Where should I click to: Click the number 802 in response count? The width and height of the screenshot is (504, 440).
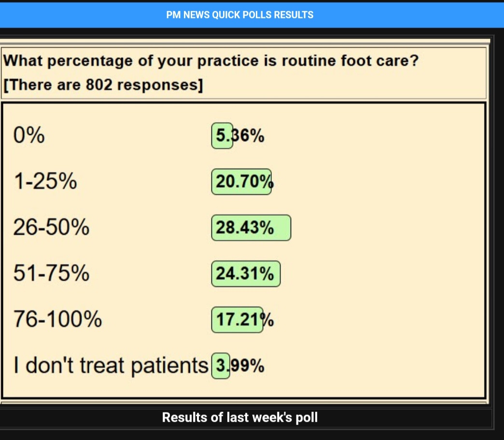click(x=99, y=85)
